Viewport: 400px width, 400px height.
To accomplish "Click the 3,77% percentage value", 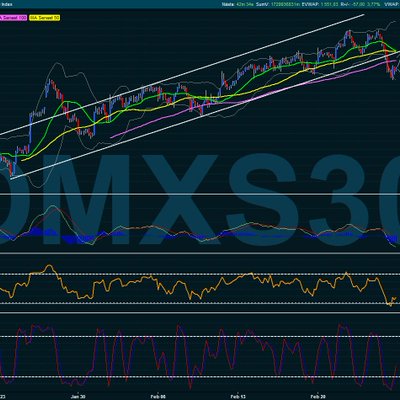I will [x=373, y=4].
